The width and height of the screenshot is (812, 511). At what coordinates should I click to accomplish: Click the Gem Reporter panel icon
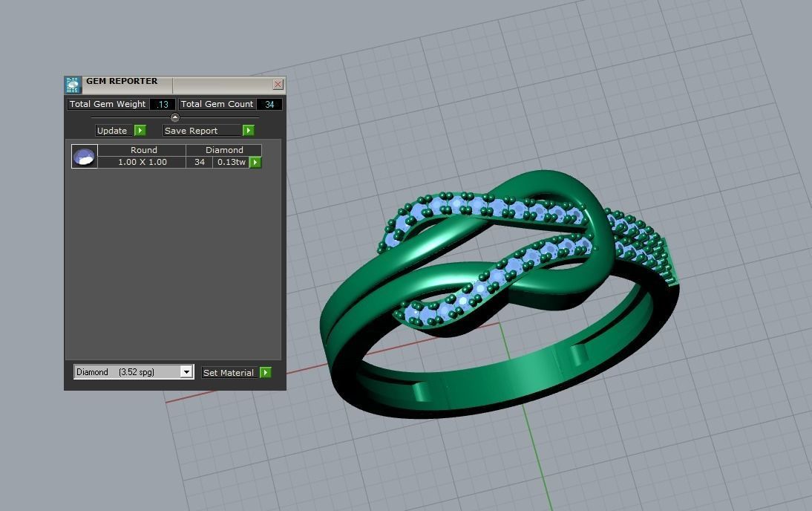coord(73,85)
